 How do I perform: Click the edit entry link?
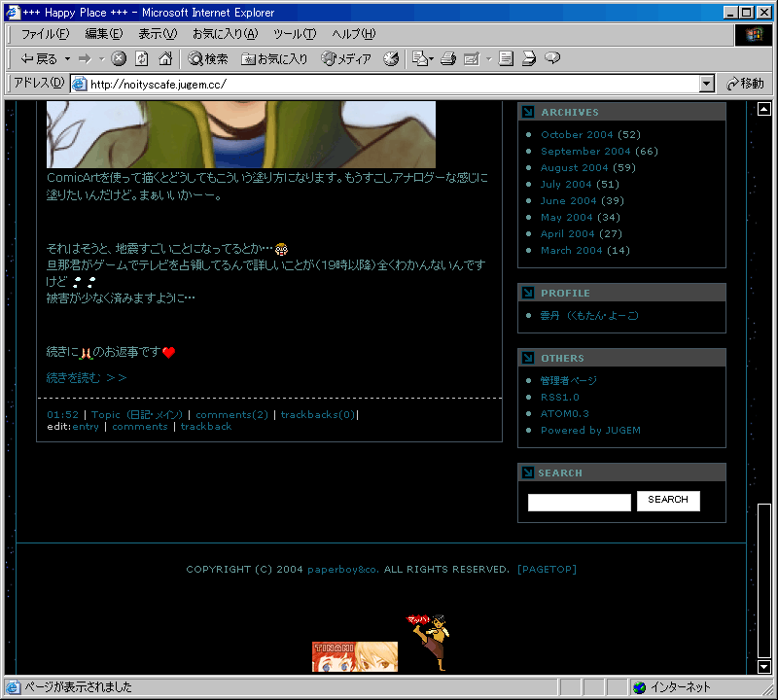86,427
